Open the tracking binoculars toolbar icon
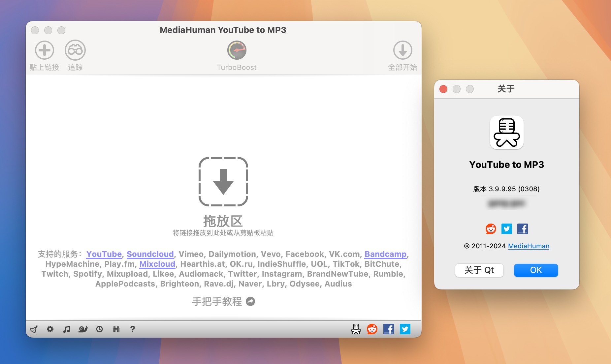This screenshot has width=611, height=364. [75, 50]
